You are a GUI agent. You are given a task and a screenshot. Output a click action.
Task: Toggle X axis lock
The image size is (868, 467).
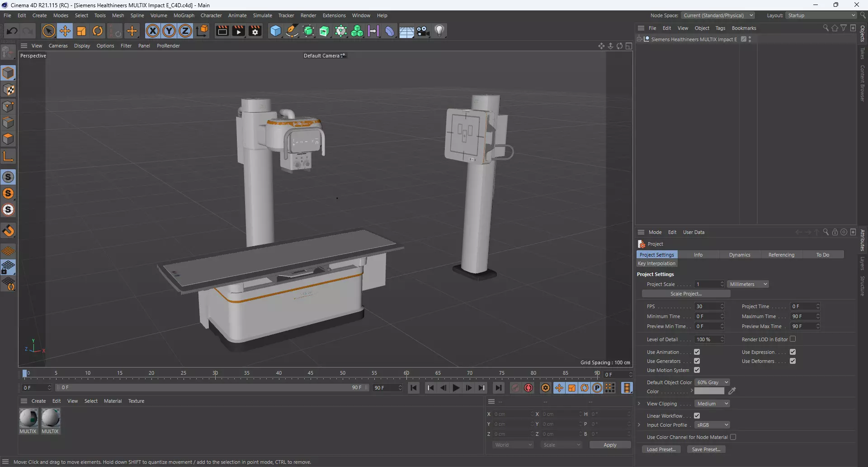pyautogui.click(x=153, y=31)
